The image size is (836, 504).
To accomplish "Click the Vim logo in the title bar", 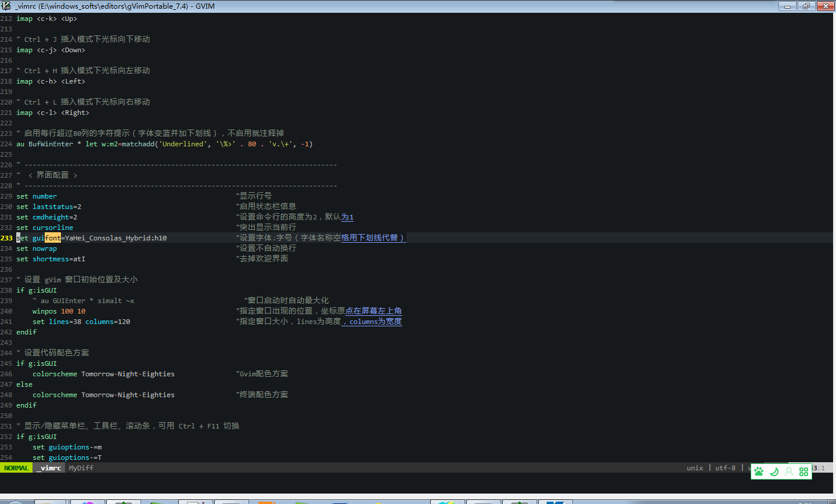I will click(6, 6).
